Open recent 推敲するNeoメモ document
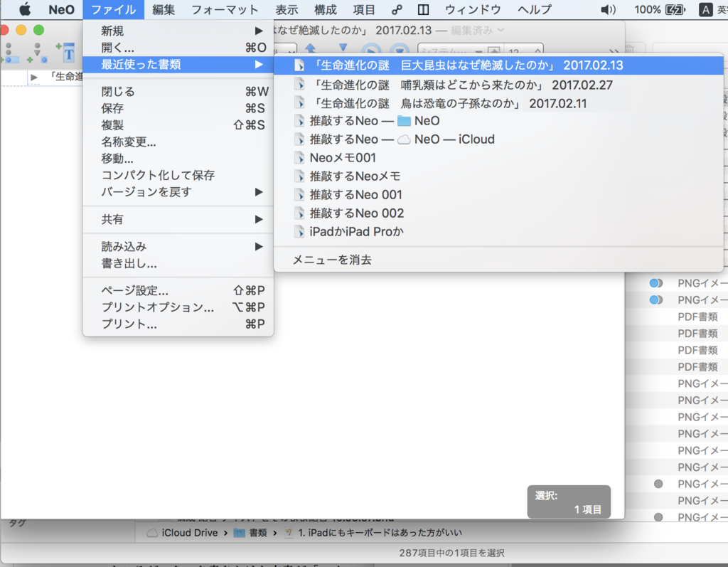The width and height of the screenshot is (728, 567). pos(498,176)
